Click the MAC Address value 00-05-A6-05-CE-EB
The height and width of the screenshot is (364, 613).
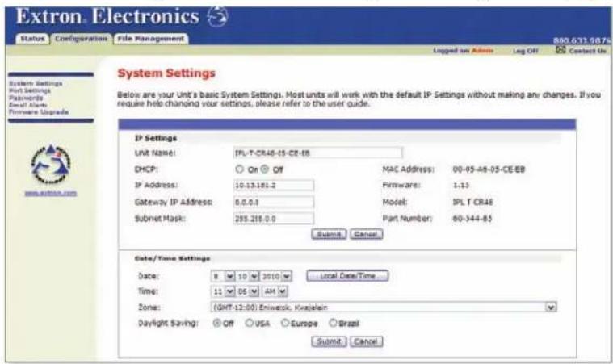(x=489, y=169)
